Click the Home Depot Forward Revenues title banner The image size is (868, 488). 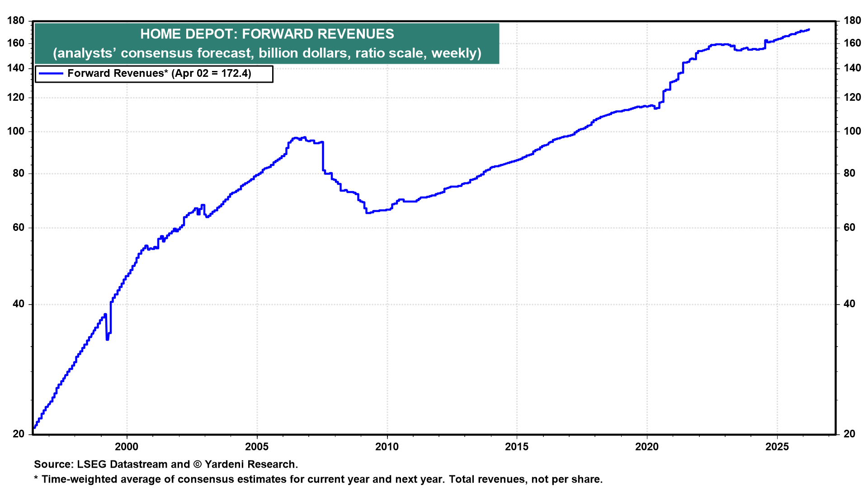pyautogui.click(x=267, y=34)
